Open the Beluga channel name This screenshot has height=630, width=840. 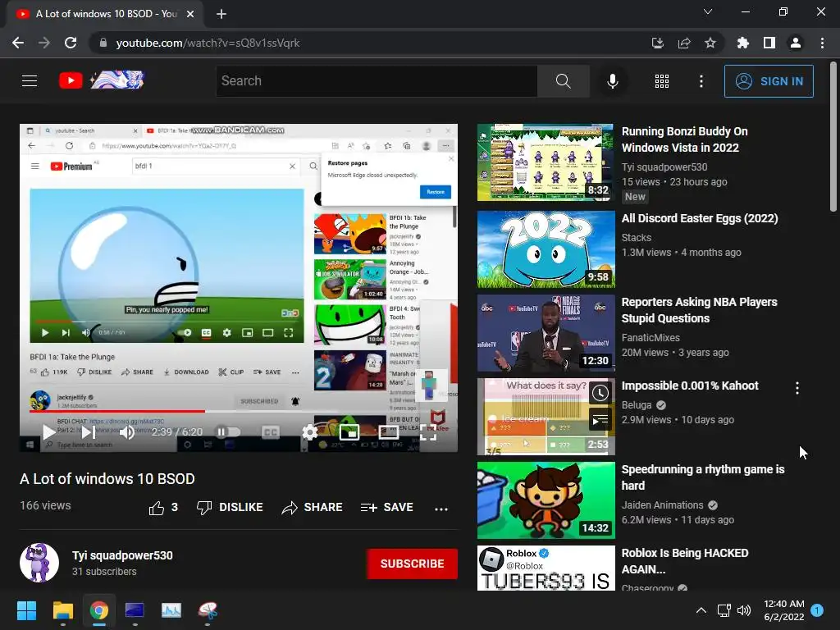[x=637, y=405]
